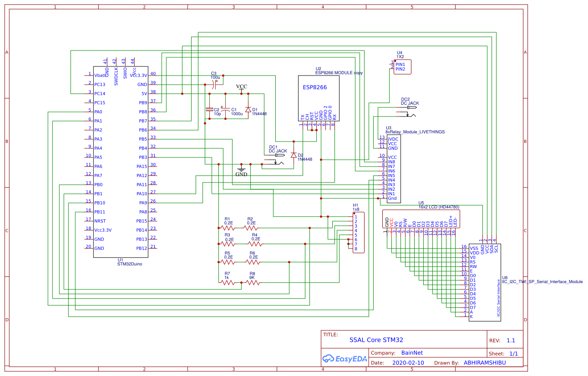Screen dimensions: 588x376
Task: Click the GND ground symbol near VCC
Action: click(x=241, y=169)
